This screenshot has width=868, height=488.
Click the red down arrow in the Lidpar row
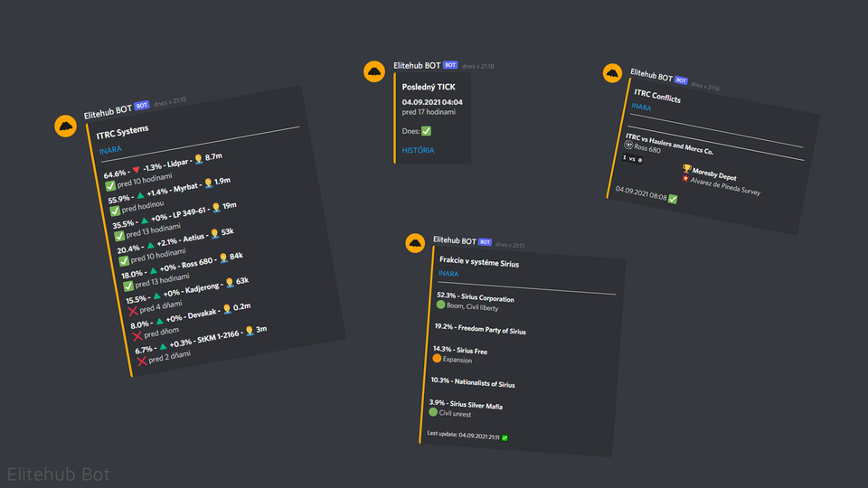click(x=137, y=170)
